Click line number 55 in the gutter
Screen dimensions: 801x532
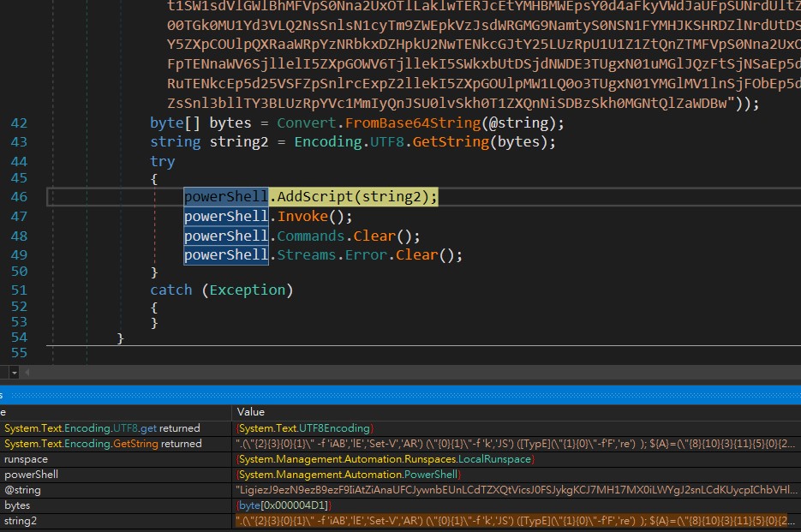click(19, 353)
